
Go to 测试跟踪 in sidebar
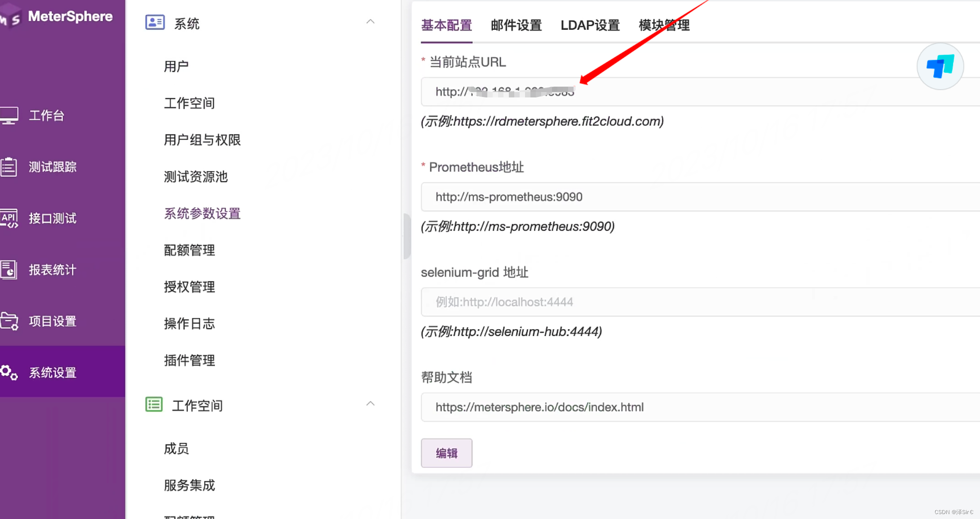pos(53,167)
